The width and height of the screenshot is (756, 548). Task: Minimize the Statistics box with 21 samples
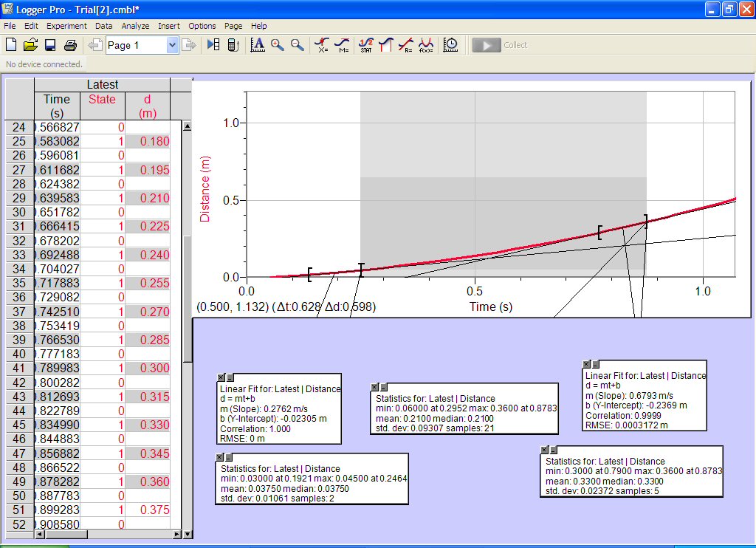pyautogui.click(x=383, y=387)
